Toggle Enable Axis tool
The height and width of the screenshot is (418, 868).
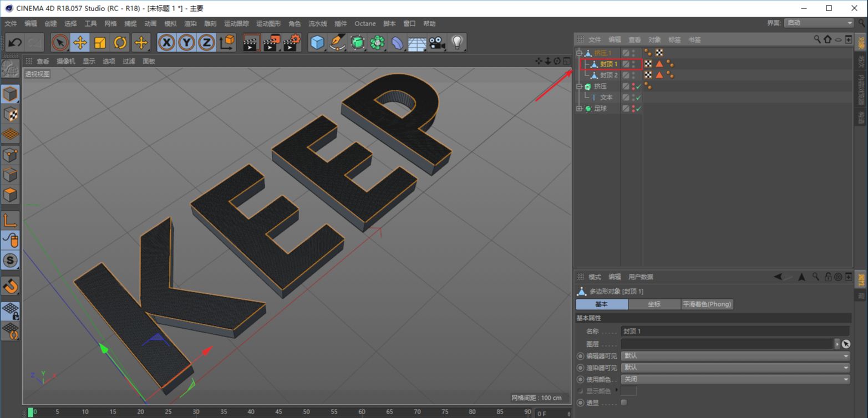tap(10, 220)
